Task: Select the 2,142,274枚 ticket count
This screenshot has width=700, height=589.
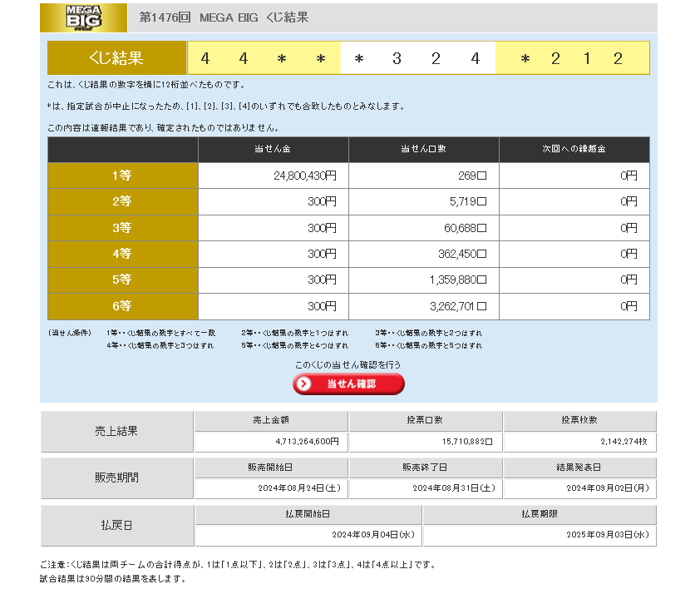Action: [624, 442]
